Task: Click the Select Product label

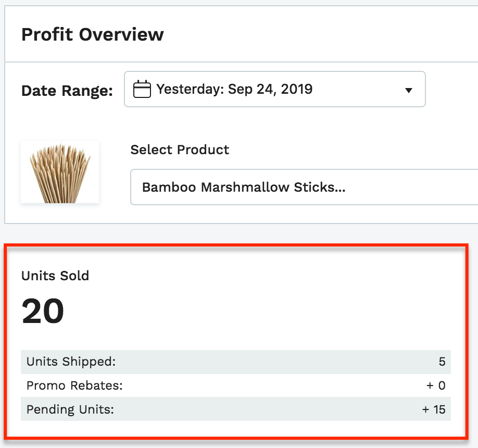Action: tap(180, 150)
